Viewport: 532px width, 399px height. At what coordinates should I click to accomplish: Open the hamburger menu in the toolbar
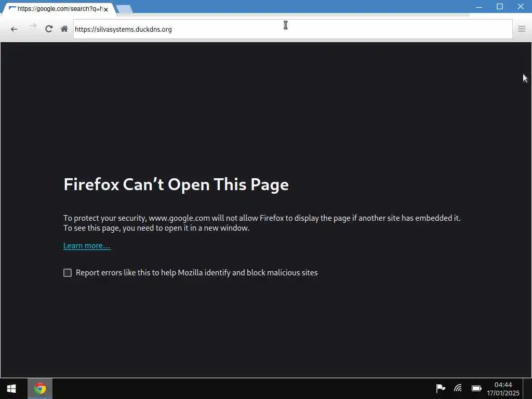522,29
